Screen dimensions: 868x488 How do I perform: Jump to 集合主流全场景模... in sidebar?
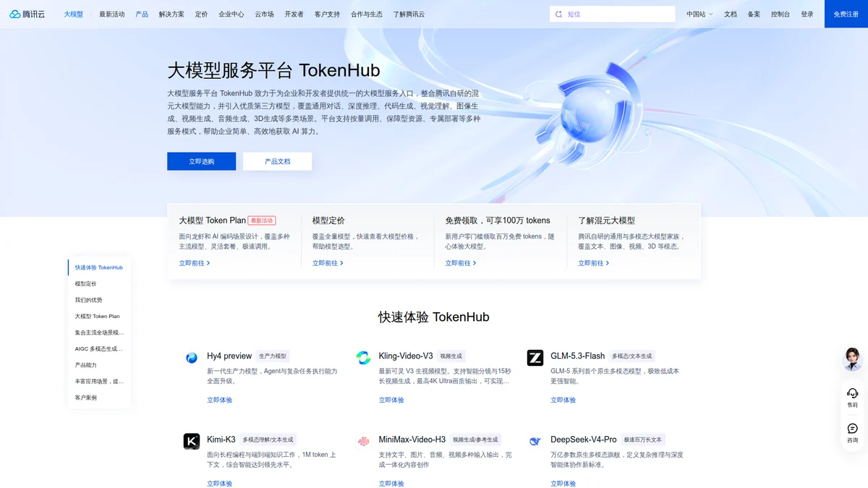[99, 333]
